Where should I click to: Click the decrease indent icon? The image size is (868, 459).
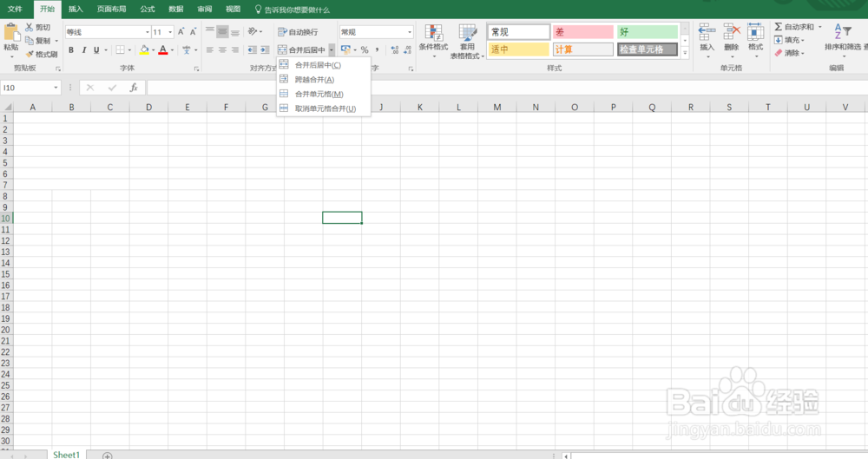tap(253, 49)
